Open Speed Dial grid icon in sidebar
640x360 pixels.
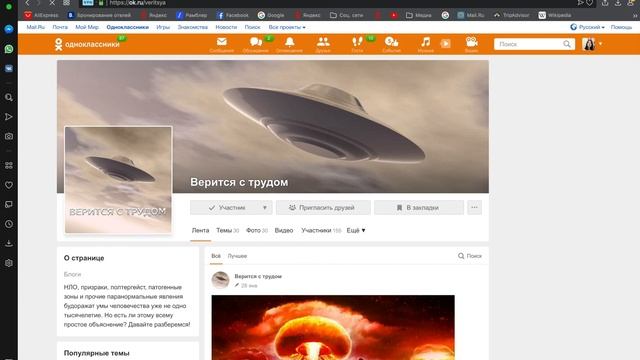point(9,165)
